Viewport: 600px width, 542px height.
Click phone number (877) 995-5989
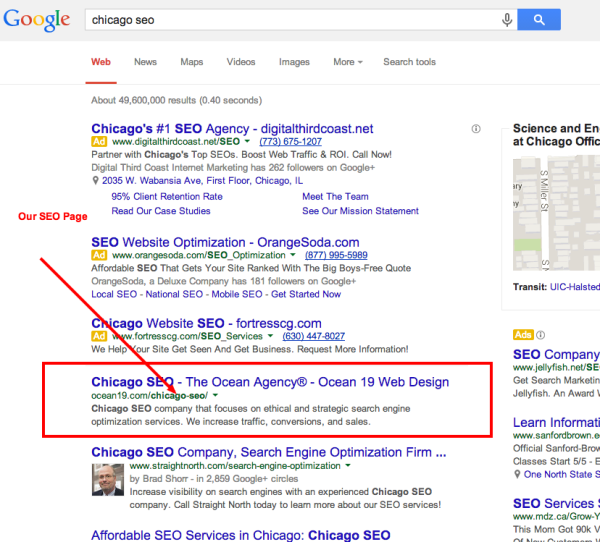(336, 255)
